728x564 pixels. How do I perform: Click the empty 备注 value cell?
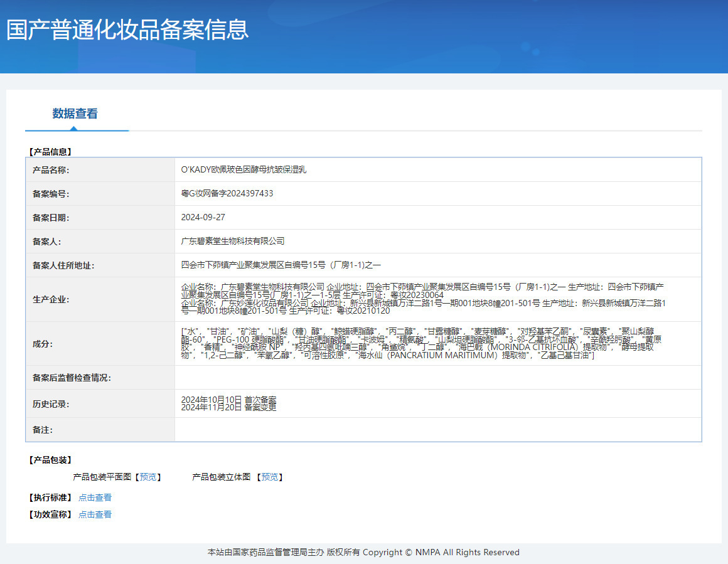[x=437, y=430]
